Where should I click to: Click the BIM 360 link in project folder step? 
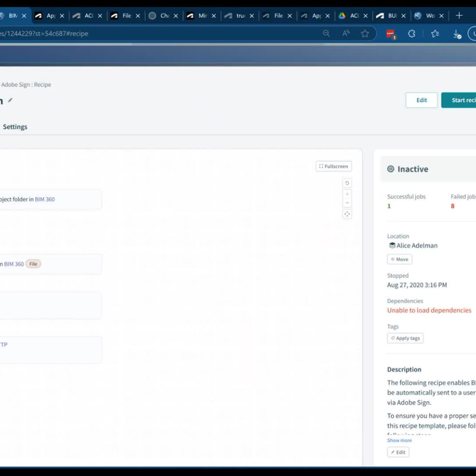pos(45,199)
